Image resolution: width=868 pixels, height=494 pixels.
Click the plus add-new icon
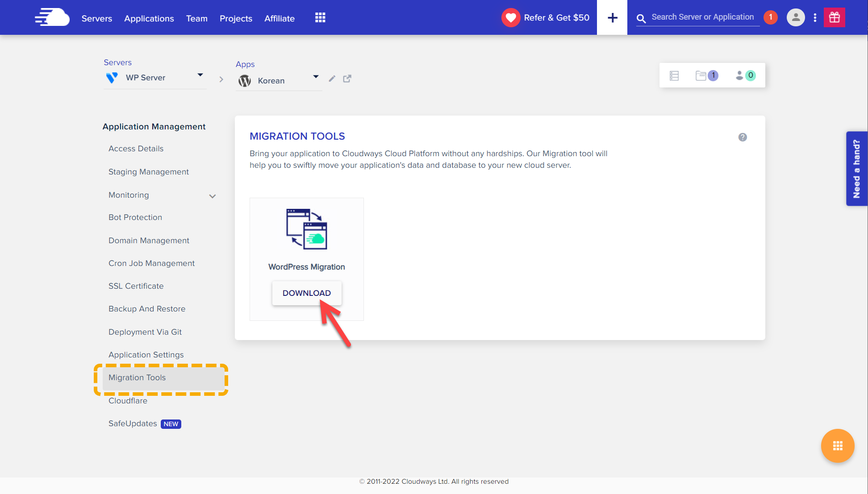612,18
